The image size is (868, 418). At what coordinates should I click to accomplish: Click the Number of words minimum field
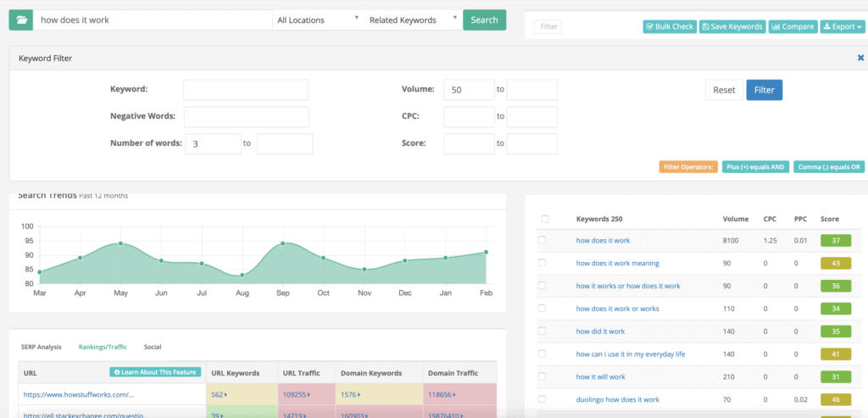[x=213, y=144]
